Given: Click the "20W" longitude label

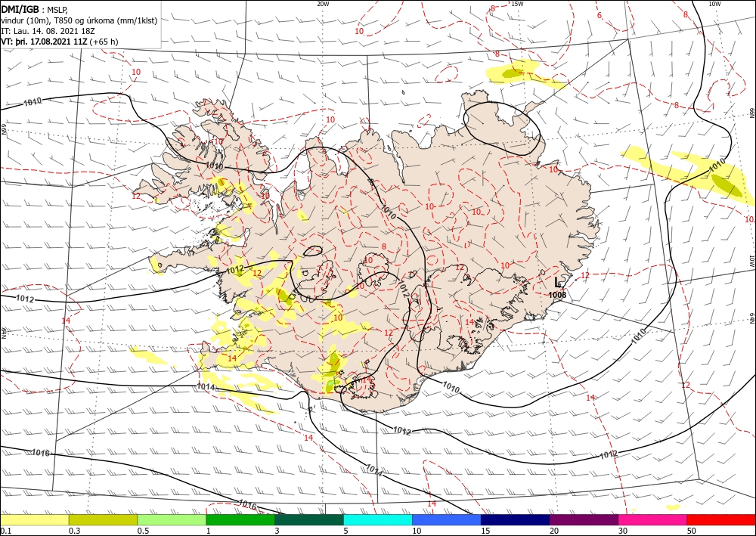Looking at the screenshot, I should [323, 4].
